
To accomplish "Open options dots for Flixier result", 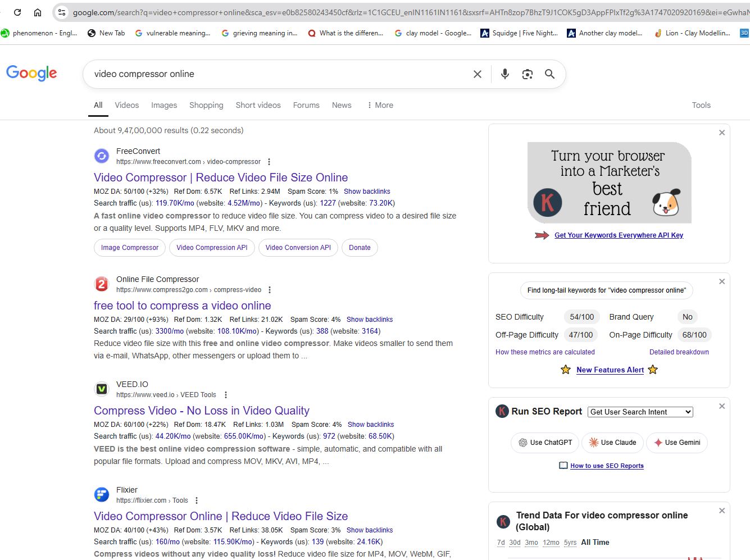I will click(x=197, y=500).
